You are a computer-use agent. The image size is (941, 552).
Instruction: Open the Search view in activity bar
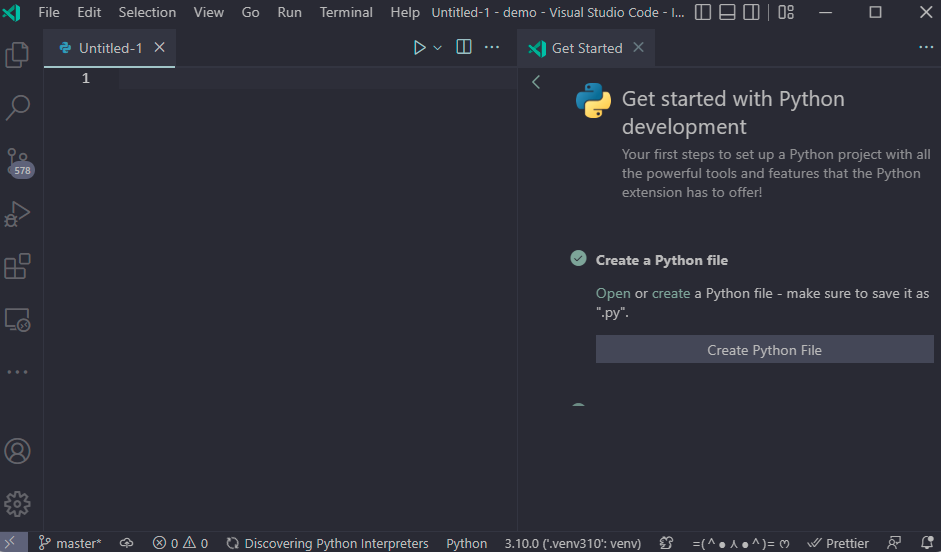coord(17,108)
